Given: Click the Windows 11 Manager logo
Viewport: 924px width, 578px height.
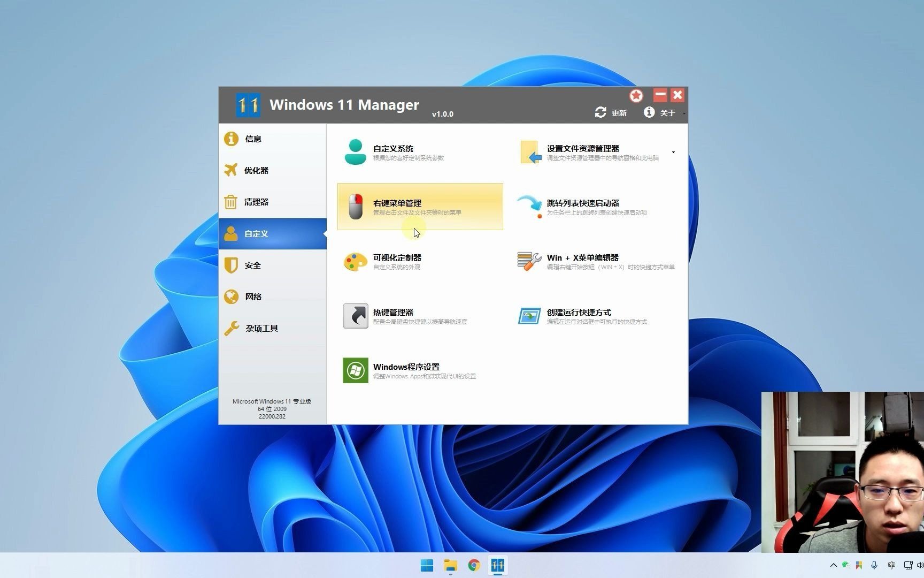Looking at the screenshot, I should tap(248, 105).
